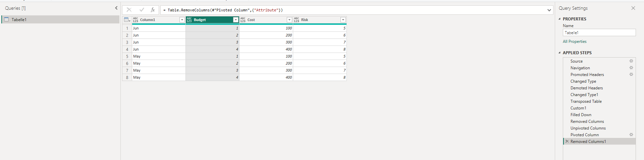Expand the formula bar with chevron
The width and height of the screenshot is (644, 160).
click(549, 10)
